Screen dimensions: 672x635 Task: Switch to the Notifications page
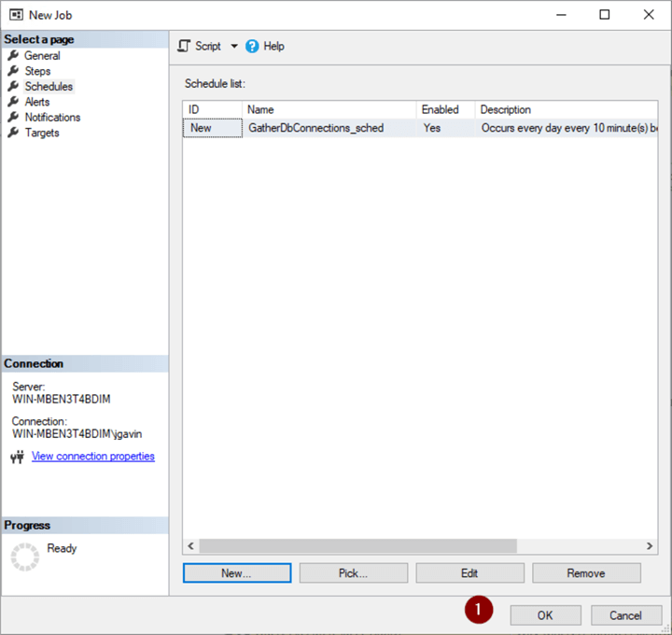[x=52, y=118]
